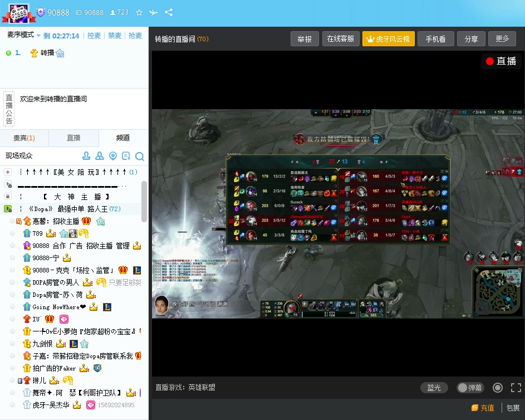The width and height of the screenshot is (525, 420).
Task: Click the 手机看 button
Action: pyautogui.click(x=435, y=39)
